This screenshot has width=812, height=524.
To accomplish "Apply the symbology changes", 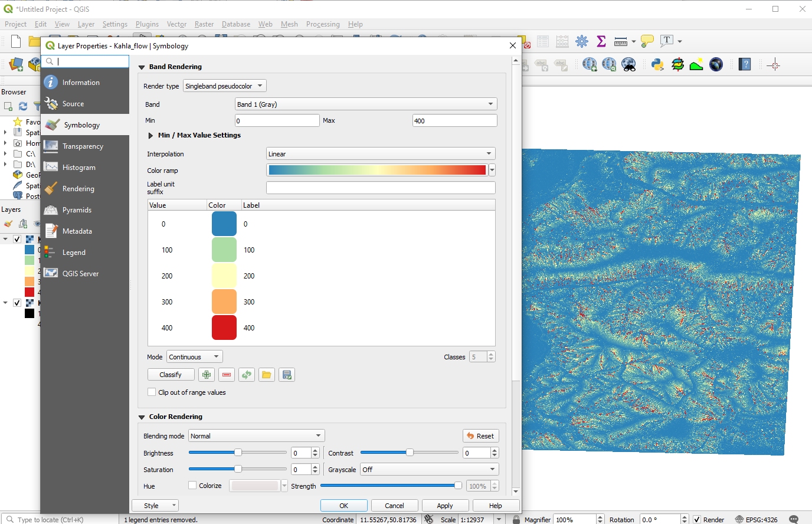I will click(446, 505).
